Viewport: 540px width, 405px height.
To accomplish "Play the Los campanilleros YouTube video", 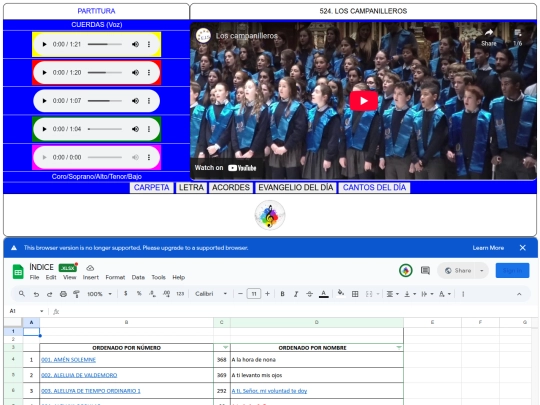I will pos(363,101).
